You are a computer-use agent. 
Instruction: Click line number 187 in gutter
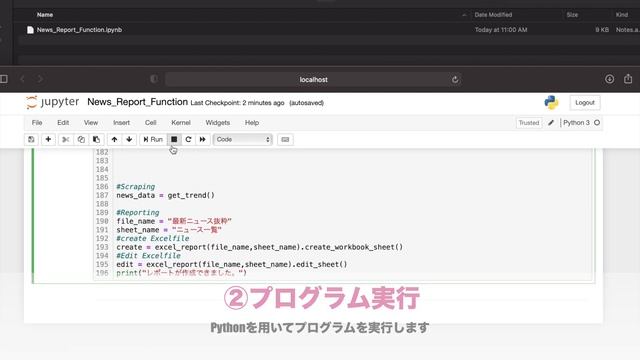[x=102, y=196]
